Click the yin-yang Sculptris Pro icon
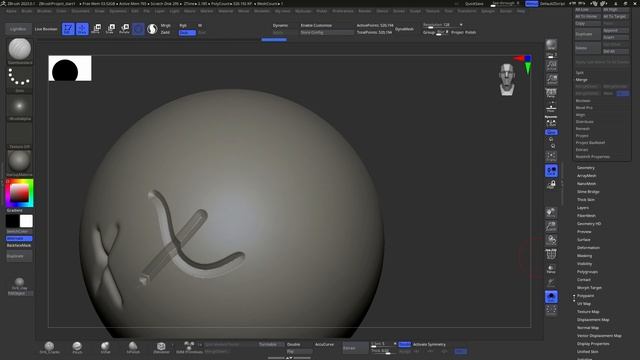Image resolution: width=640 pixels, height=360 pixels. [x=152, y=29]
